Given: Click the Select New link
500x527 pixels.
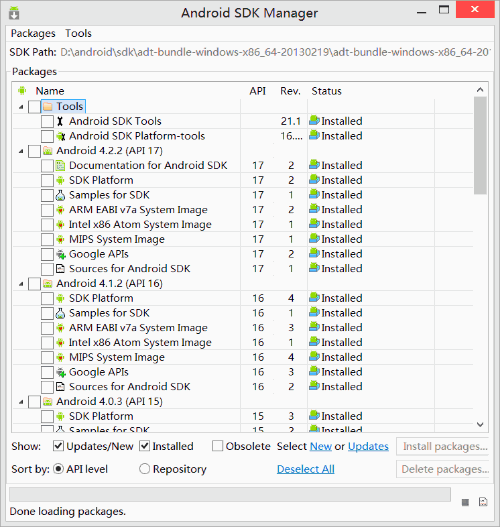Looking at the screenshot, I should click(x=321, y=446).
